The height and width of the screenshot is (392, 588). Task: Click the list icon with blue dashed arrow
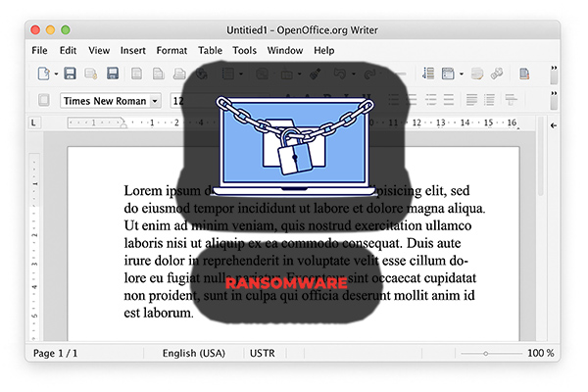(428, 73)
